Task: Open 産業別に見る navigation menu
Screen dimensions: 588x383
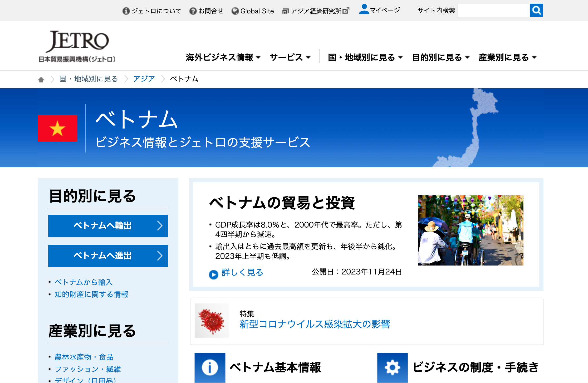Action: (x=507, y=57)
